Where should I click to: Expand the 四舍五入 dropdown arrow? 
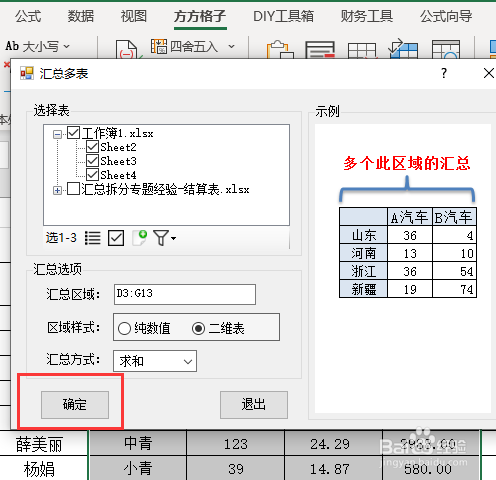(x=231, y=47)
